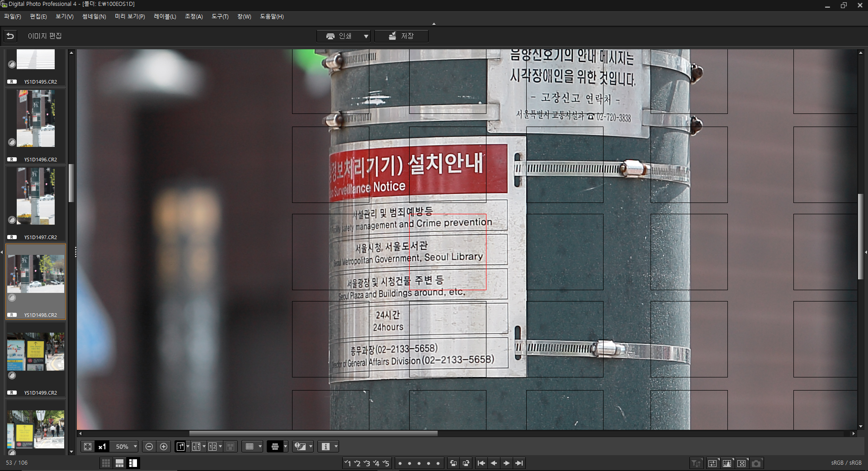Go to previous image

coord(494,463)
